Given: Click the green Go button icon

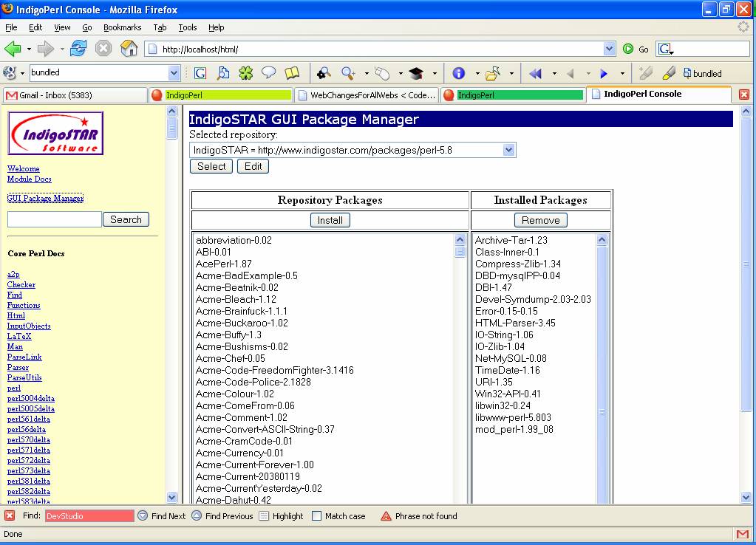Looking at the screenshot, I should tap(628, 49).
